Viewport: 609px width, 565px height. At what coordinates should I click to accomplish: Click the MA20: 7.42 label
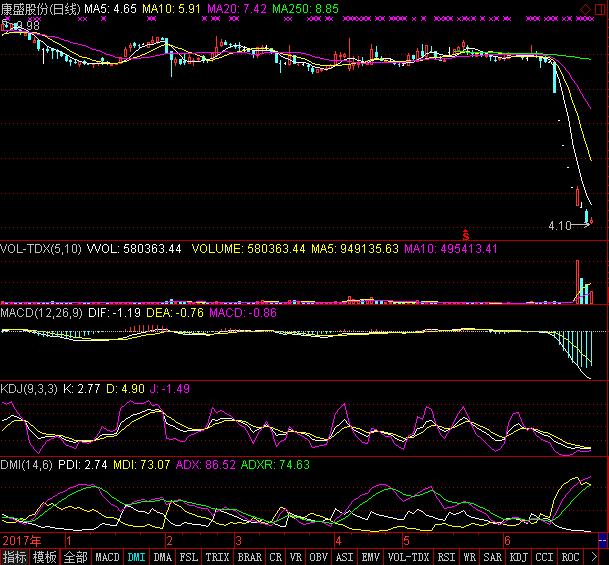[x=237, y=9]
